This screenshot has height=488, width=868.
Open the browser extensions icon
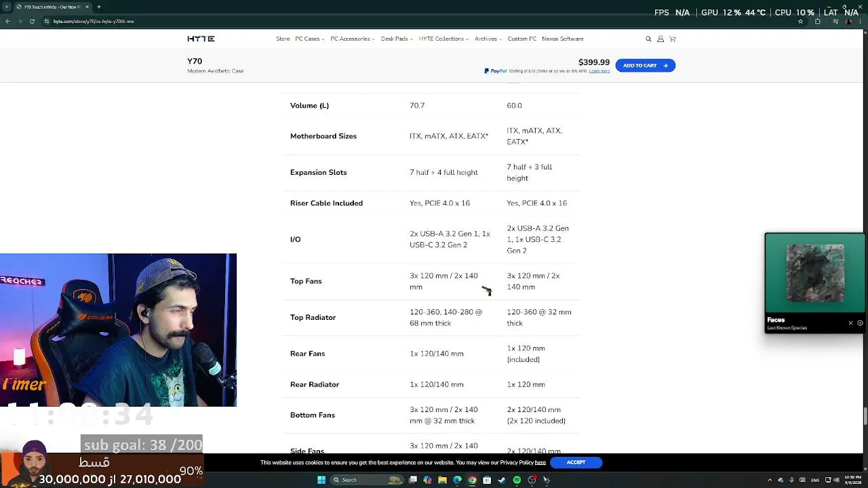pos(817,22)
